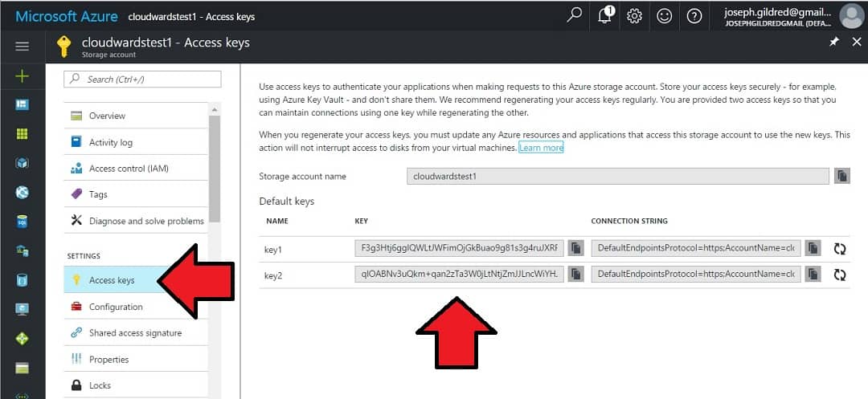This screenshot has height=399, width=868.
Task: Open Diagnose and solve problems
Action: pyautogui.click(x=136, y=221)
